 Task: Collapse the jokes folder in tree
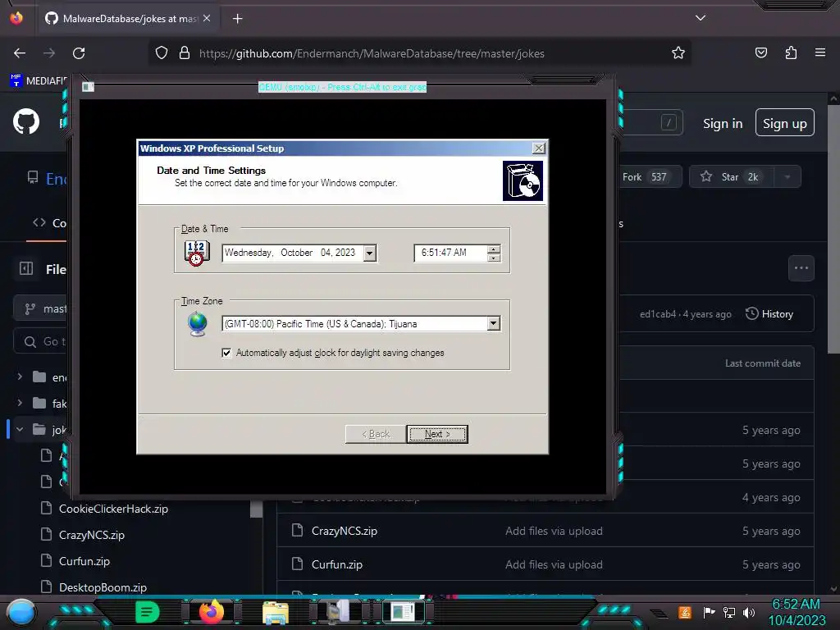[x=20, y=429]
